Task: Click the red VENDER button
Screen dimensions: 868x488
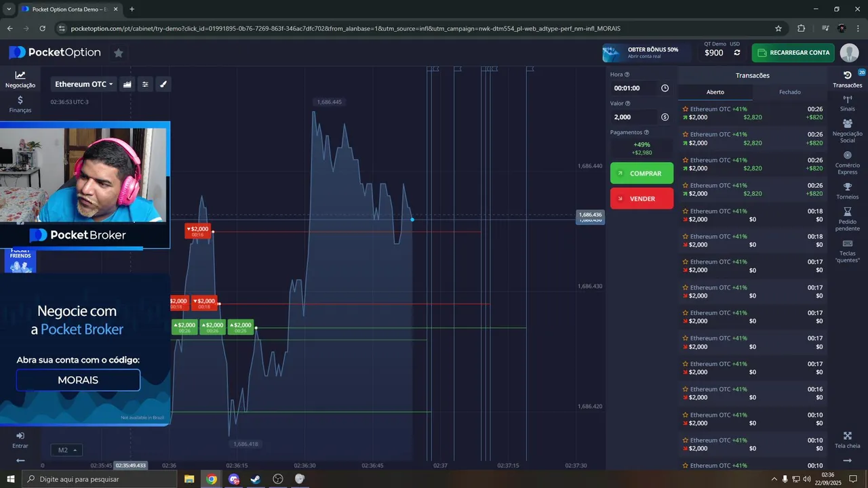Action: [x=642, y=199]
